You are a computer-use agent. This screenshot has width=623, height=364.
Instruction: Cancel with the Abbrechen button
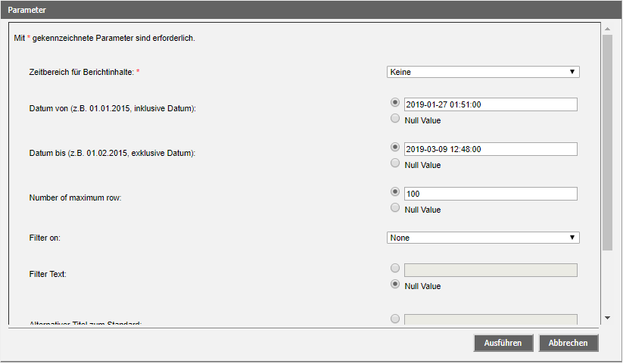coord(568,343)
